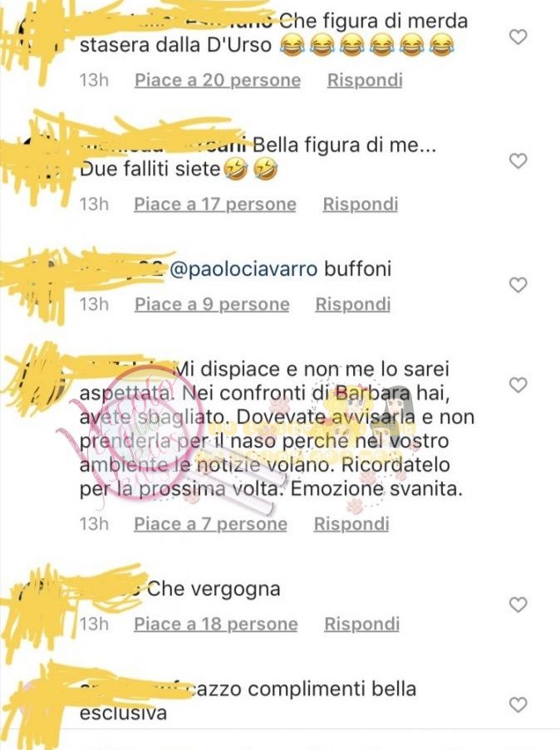The width and height of the screenshot is (560, 750).
Task: Like the 'Che figura di merda' comment
Action: [x=518, y=37]
